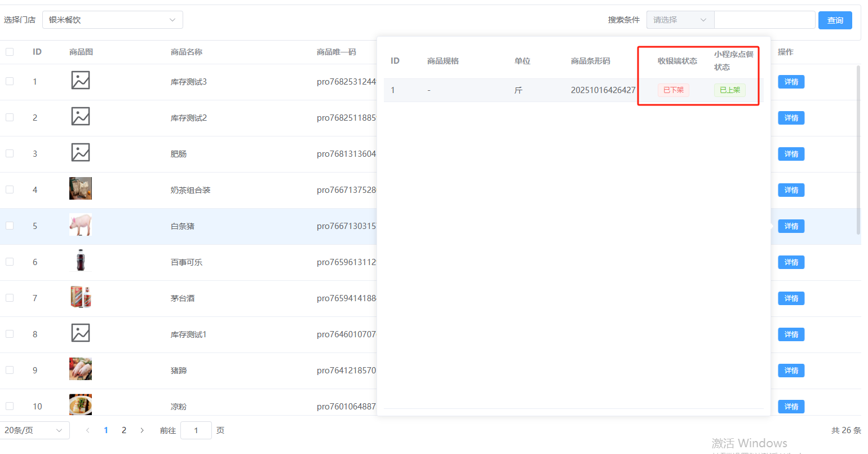Expand the 搜索条件 请选择 dropdown

pyautogui.click(x=680, y=20)
